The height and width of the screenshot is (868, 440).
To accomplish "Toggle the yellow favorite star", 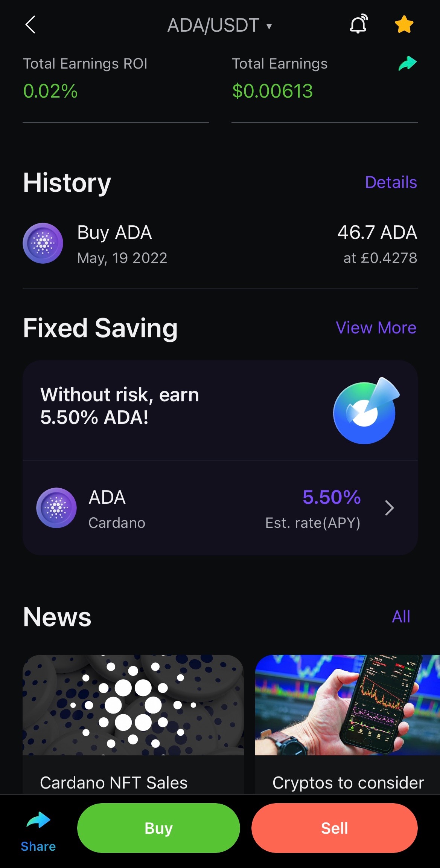I will pos(404,24).
